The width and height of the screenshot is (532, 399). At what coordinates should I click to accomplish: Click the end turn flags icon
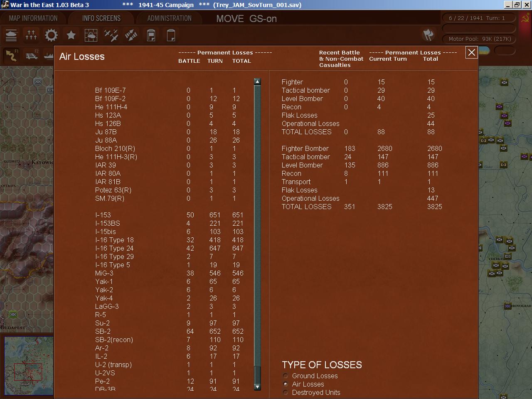click(x=428, y=35)
